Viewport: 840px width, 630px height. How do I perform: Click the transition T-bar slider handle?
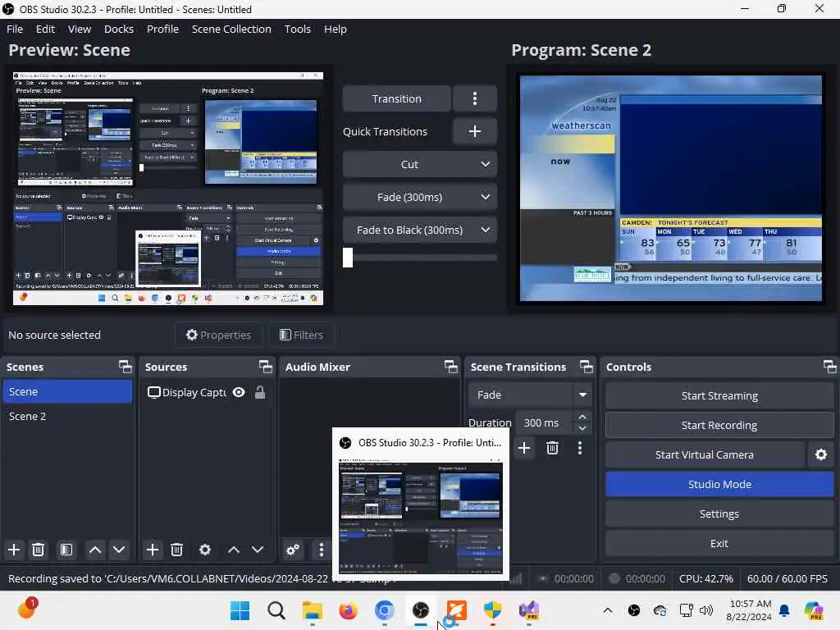point(348,257)
